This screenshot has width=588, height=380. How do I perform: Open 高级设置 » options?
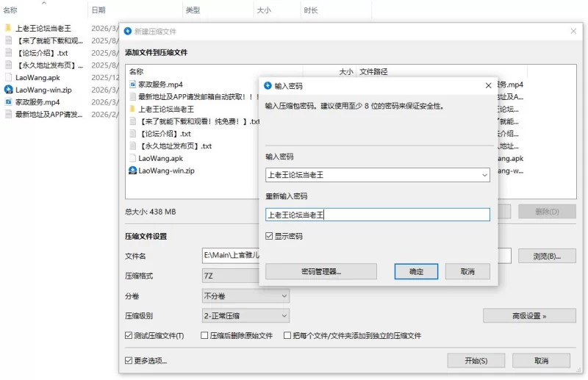click(529, 316)
